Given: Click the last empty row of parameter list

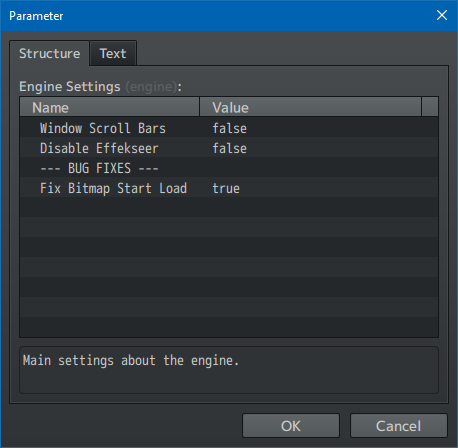Looking at the screenshot, I should [x=229, y=327].
